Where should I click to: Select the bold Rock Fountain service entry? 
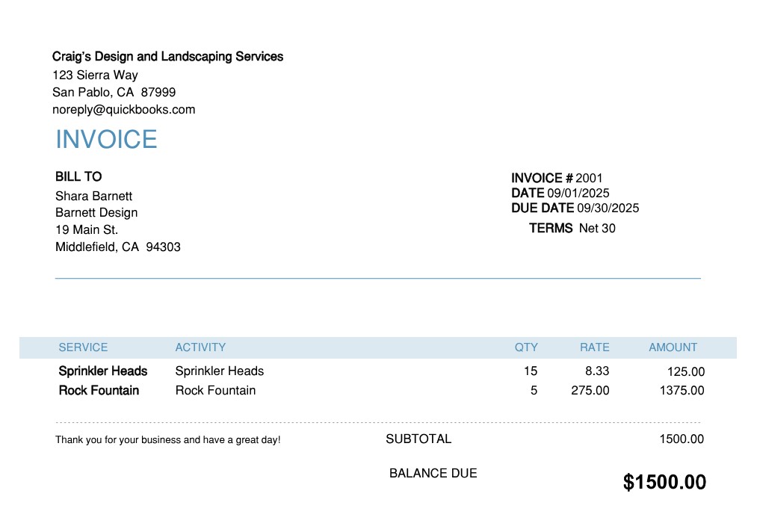pos(99,391)
